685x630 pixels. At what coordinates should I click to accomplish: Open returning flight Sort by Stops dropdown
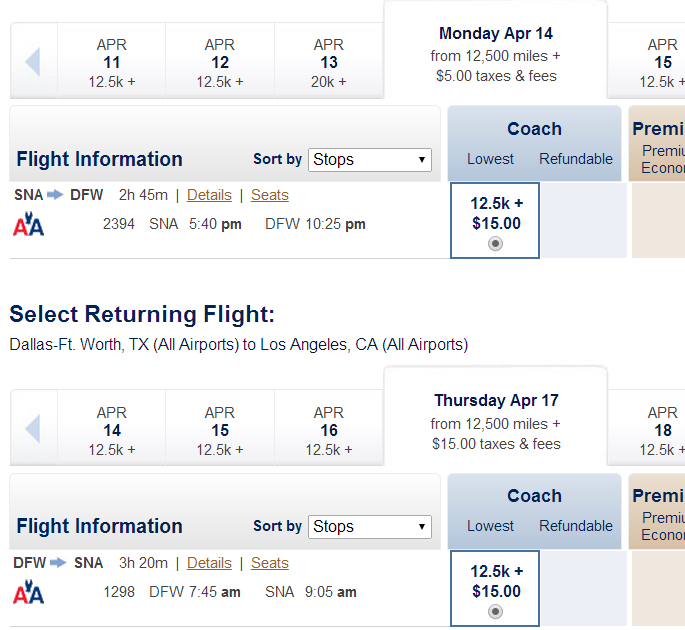tap(370, 526)
